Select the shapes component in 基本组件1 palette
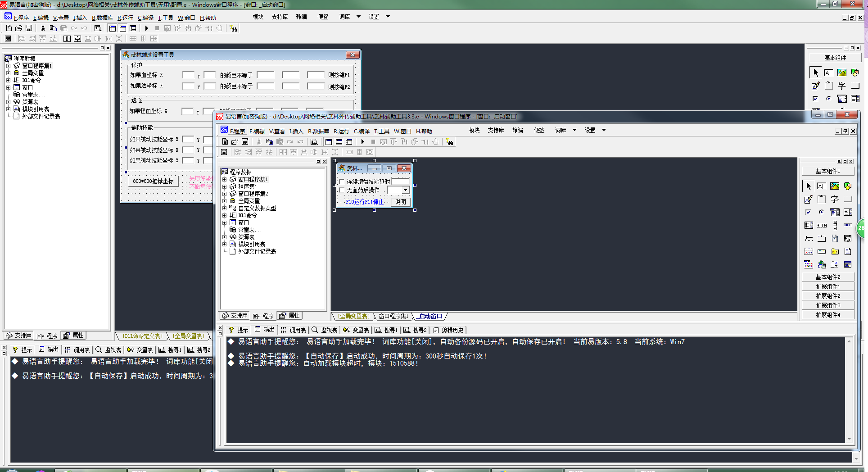This screenshot has height=472, width=868. click(848, 186)
